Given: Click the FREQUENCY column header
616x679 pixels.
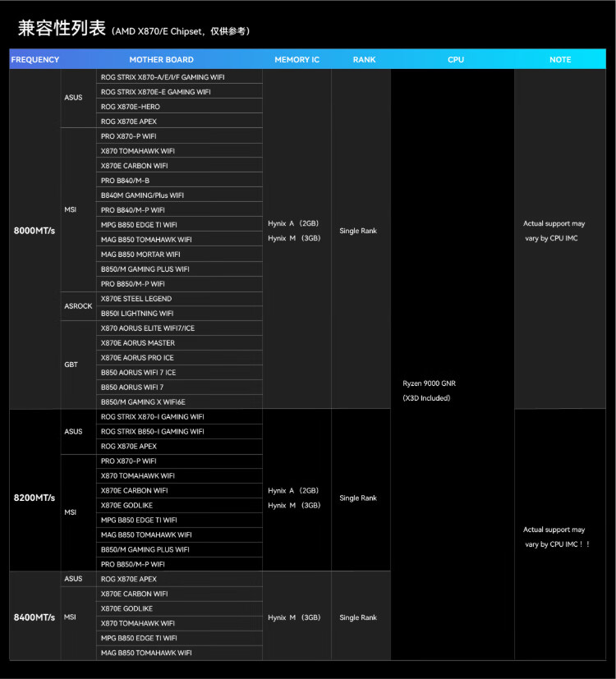Looking at the screenshot, I should coord(35,60).
